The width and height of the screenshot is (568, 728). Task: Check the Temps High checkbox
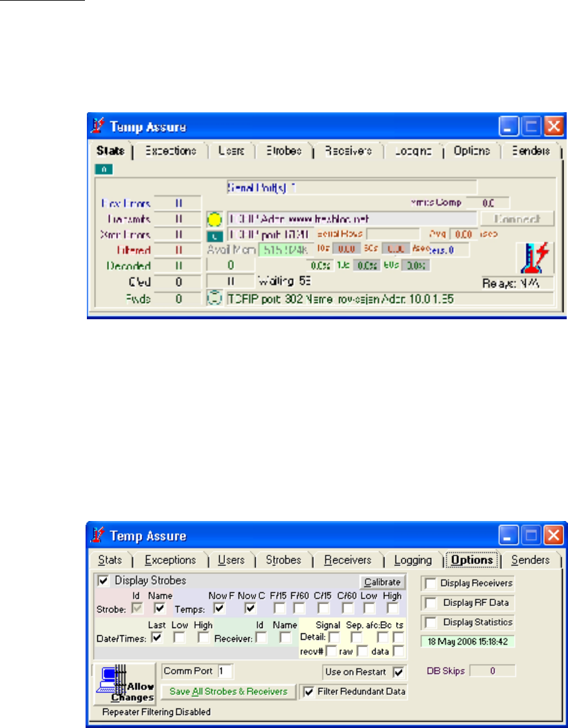click(393, 607)
